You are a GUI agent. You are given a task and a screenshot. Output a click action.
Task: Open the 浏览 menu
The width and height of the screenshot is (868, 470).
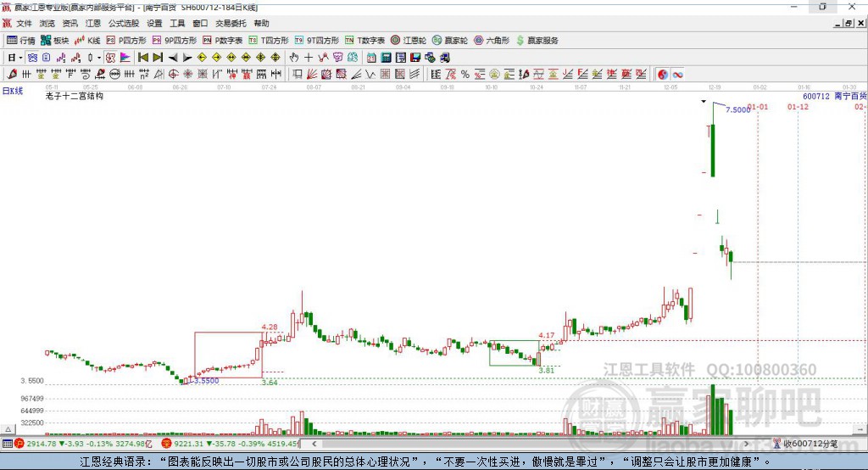(x=47, y=23)
